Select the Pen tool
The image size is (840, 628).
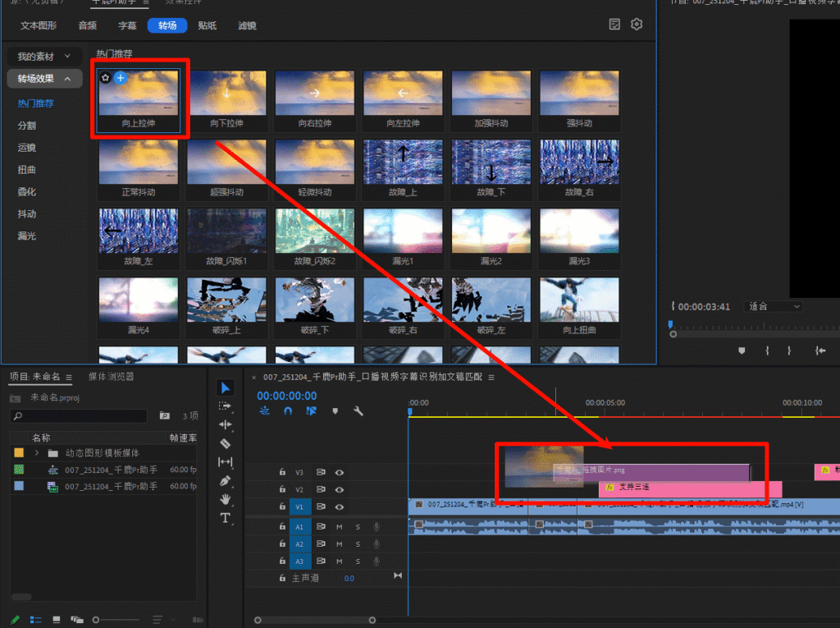tap(226, 480)
